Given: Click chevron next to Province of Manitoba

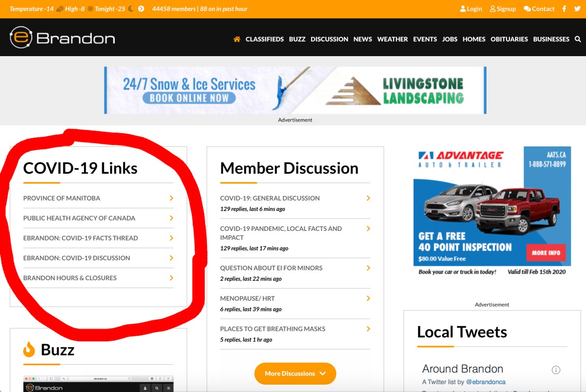Looking at the screenshot, I should [171, 198].
